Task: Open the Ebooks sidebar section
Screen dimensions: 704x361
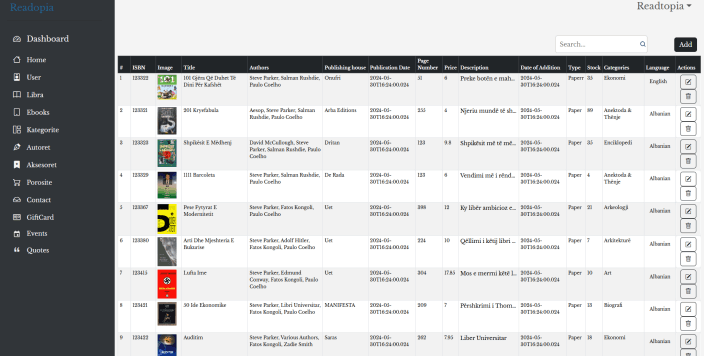Action: click(38, 112)
